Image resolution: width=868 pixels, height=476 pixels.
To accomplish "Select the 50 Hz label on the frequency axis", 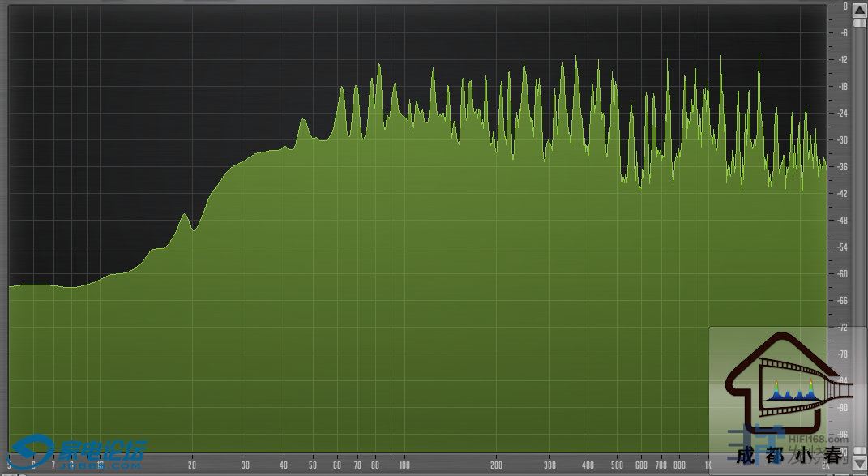I will coord(313,465).
